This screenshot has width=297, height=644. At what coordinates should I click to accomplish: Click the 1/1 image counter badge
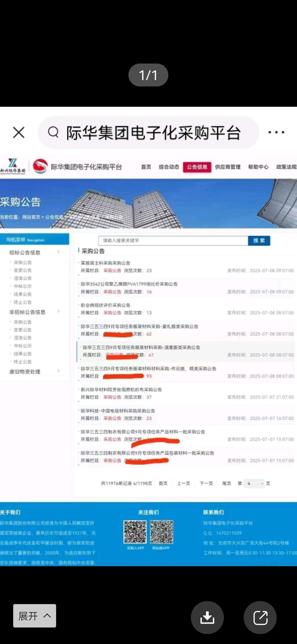(148, 75)
